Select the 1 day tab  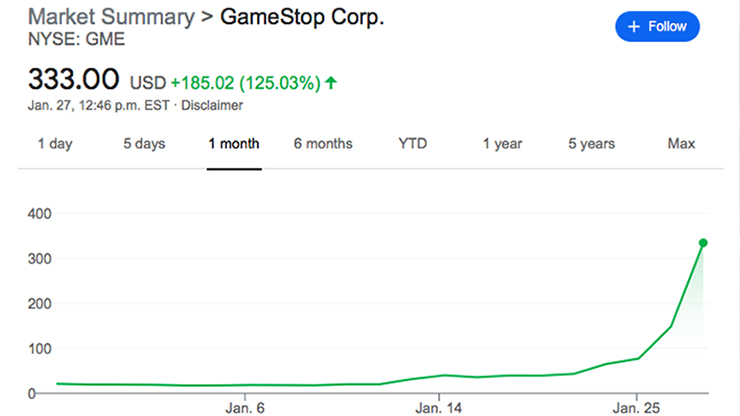55,144
